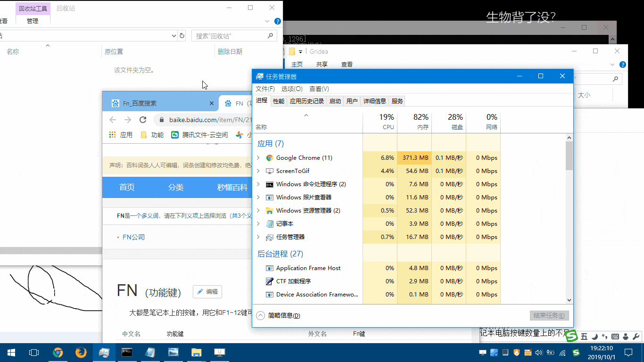Reload the Baidu Baike page in Chrome
This screenshot has width=644, height=362.
click(x=143, y=120)
